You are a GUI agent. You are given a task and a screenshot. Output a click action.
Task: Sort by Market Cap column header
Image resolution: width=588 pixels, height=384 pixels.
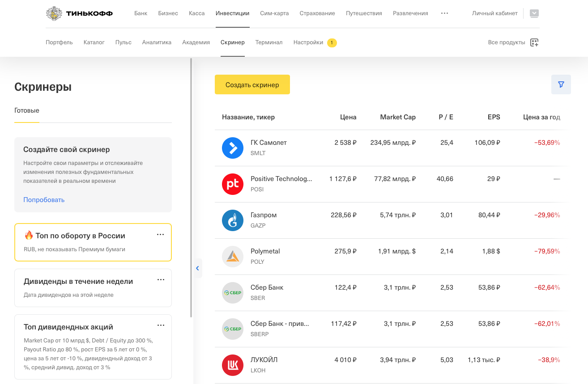[398, 117]
